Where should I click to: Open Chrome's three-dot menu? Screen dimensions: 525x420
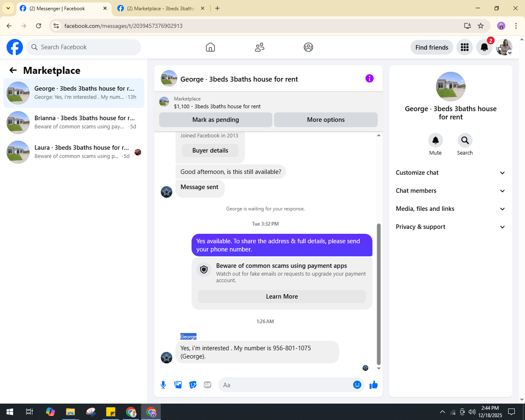coord(516,26)
